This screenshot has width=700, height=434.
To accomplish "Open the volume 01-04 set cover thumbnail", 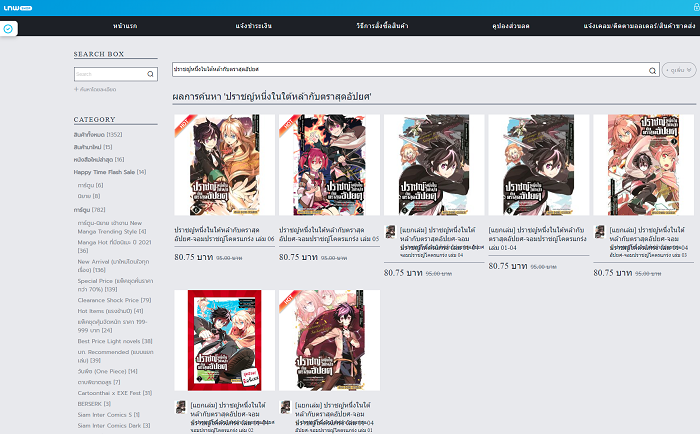I will pyautogui.click(x=539, y=165).
